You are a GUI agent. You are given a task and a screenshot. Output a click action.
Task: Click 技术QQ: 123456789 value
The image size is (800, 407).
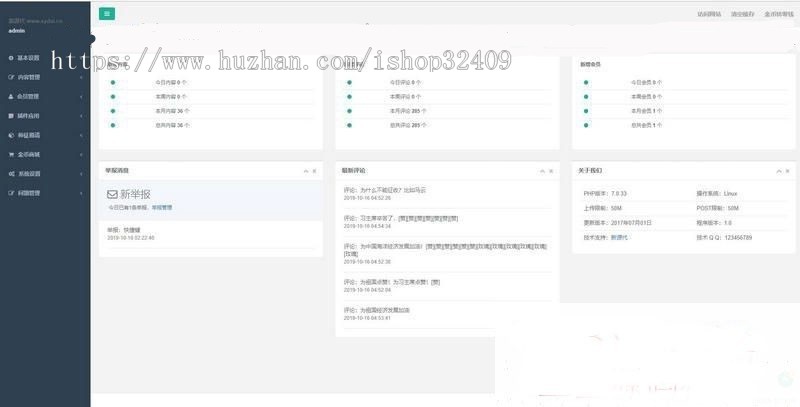(724, 238)
